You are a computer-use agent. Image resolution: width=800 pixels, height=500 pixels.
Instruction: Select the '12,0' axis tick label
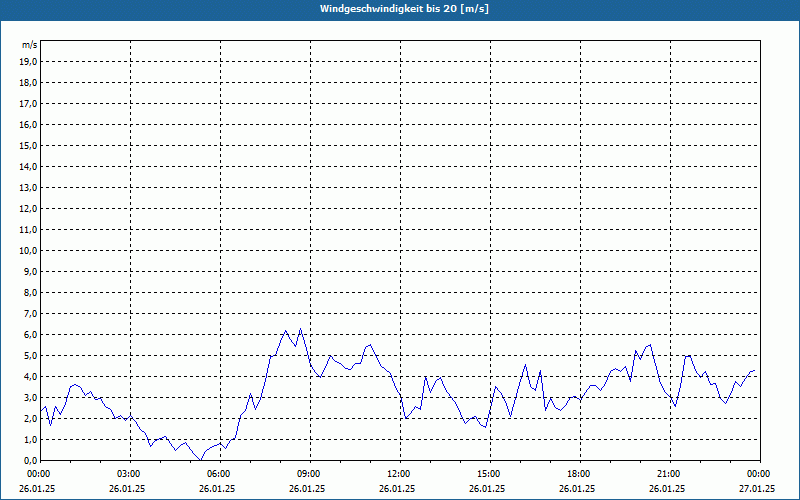tap(28, 209)
